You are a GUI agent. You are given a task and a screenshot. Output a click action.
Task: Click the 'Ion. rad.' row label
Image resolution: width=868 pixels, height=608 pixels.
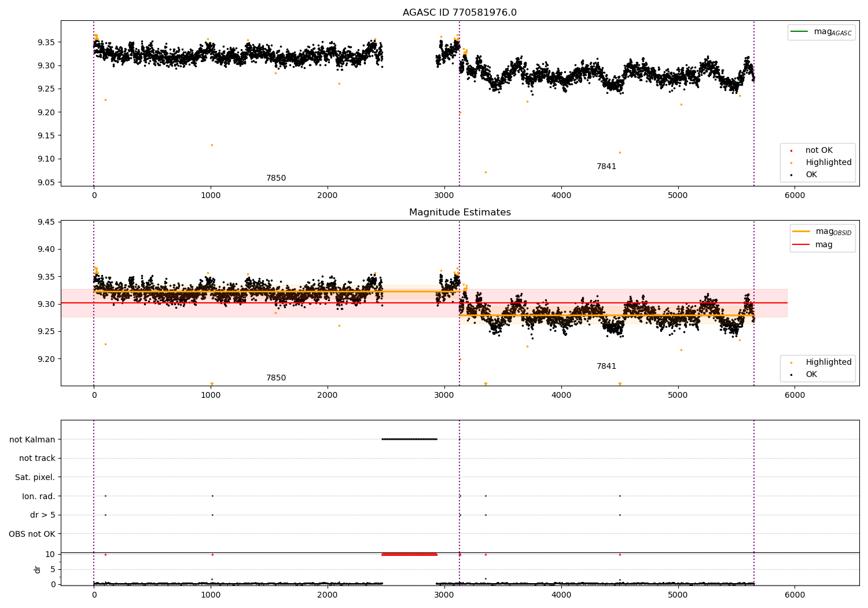pyautogui.click(x=39, y=496)
